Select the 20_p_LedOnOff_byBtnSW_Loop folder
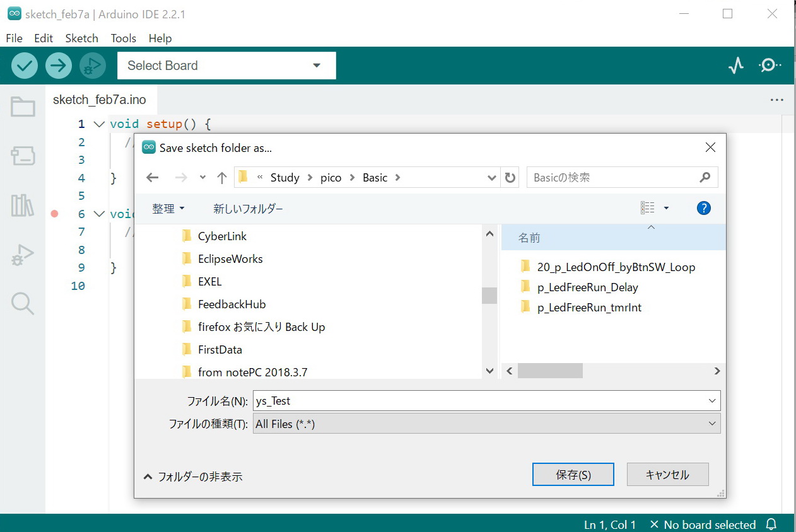Image resolution: width=796 pixels, height=532 pixels. pos(608,267)
